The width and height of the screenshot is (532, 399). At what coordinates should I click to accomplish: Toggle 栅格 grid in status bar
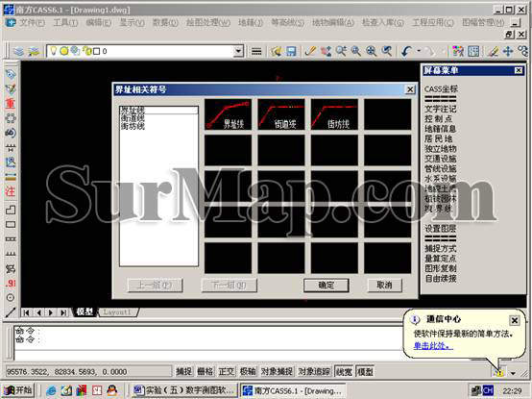[x=206, y=371]
